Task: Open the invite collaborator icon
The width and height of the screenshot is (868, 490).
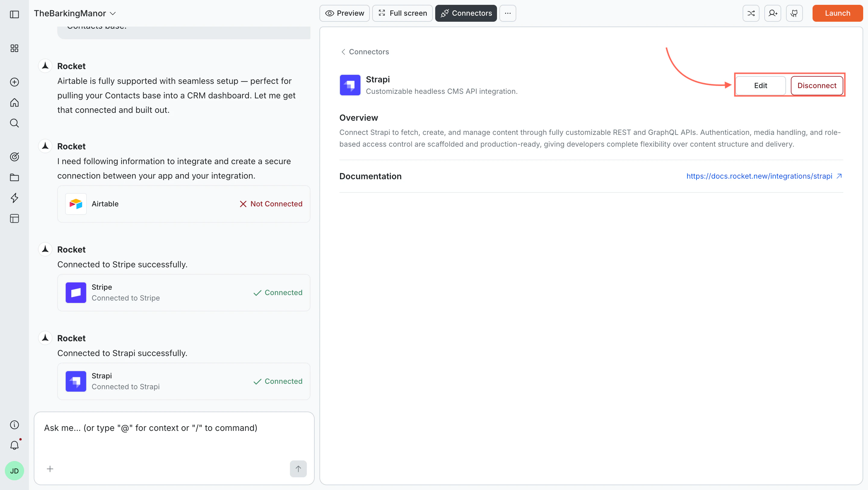Action: pos(773,13)
